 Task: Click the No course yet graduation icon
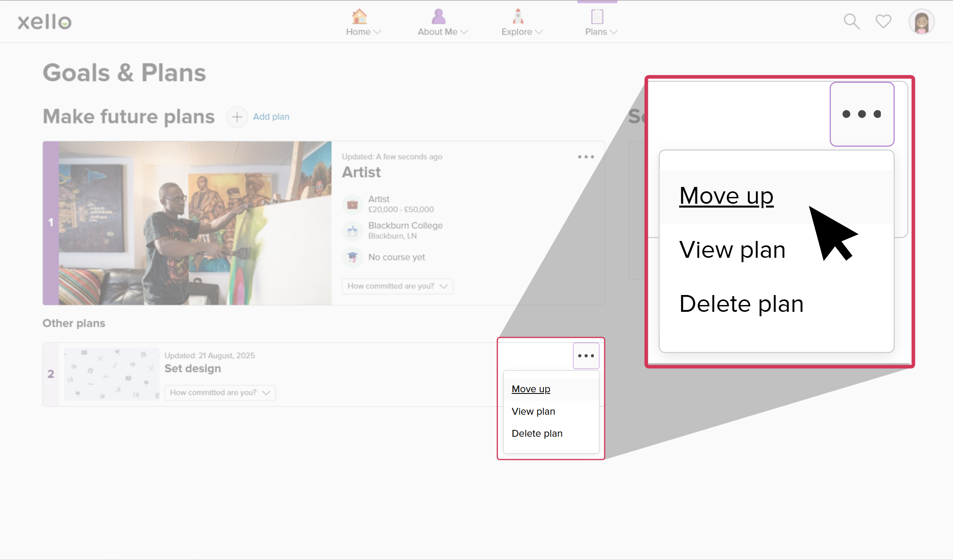[352, 257]
